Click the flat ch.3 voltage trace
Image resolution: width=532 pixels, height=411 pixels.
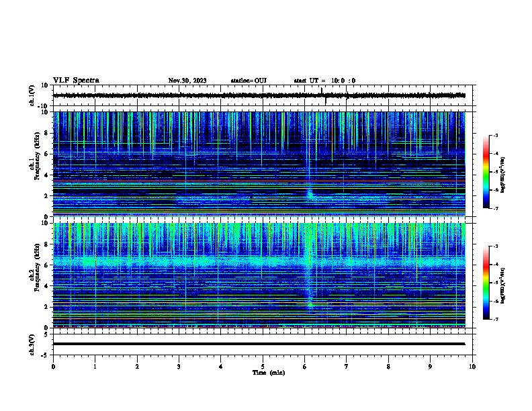point(259,344)
